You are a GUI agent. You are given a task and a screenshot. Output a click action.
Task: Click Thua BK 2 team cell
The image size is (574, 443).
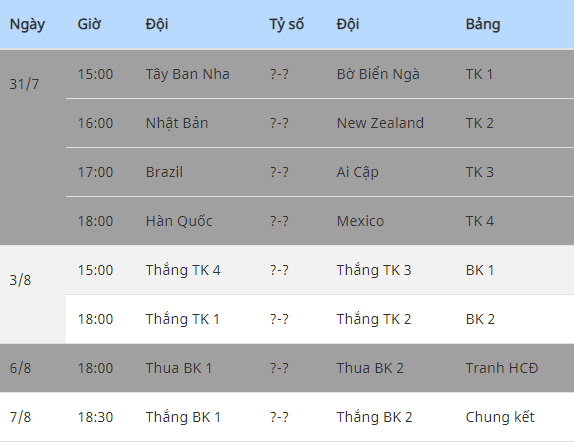tap(370, 368)
